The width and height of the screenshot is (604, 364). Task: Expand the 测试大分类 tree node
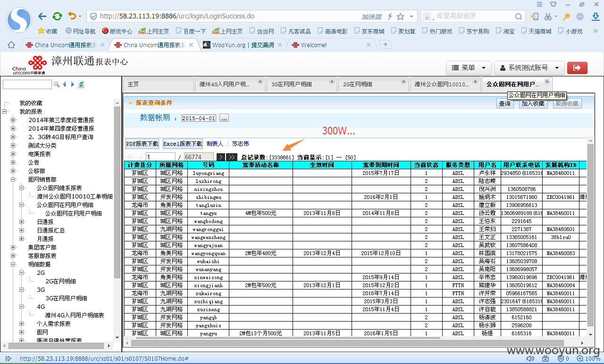click(x=13, y=146)
